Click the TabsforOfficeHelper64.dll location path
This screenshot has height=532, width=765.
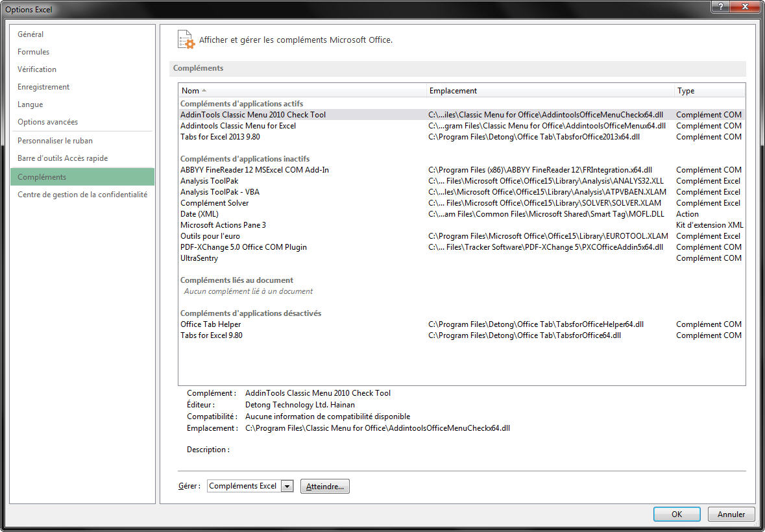click(536, 324)
